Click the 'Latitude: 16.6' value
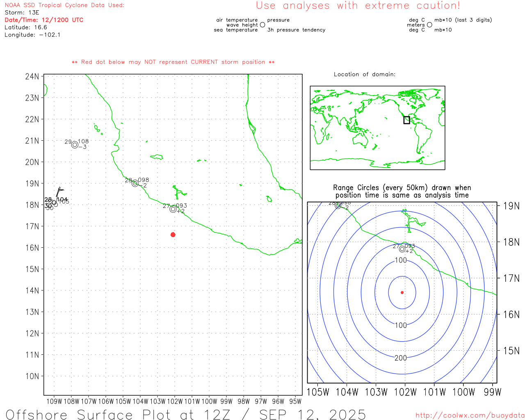Viewport: 525px width, 420px height. coord(26,27)
